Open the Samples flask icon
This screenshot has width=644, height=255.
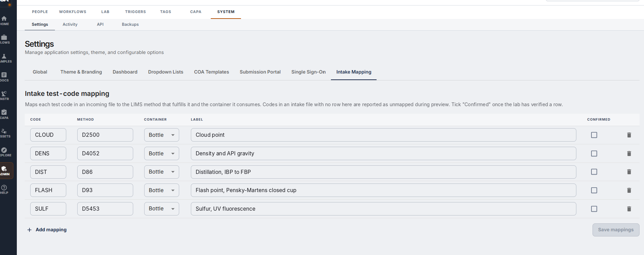pyautogui.click(x=4, y=58)
